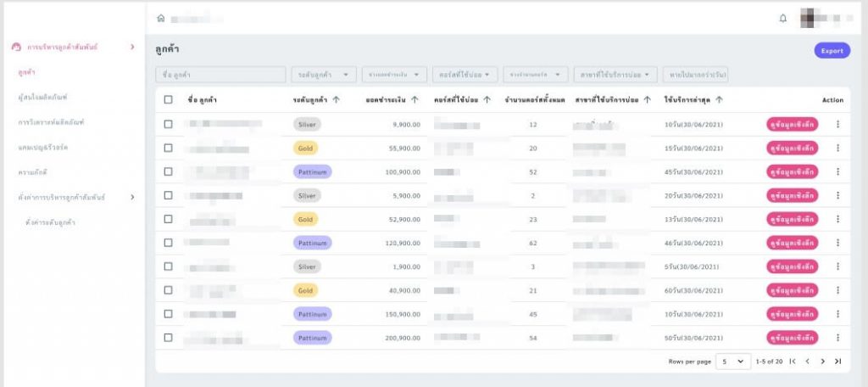Open the action menu for the 52,900.00 row

(x=837, y=219)
